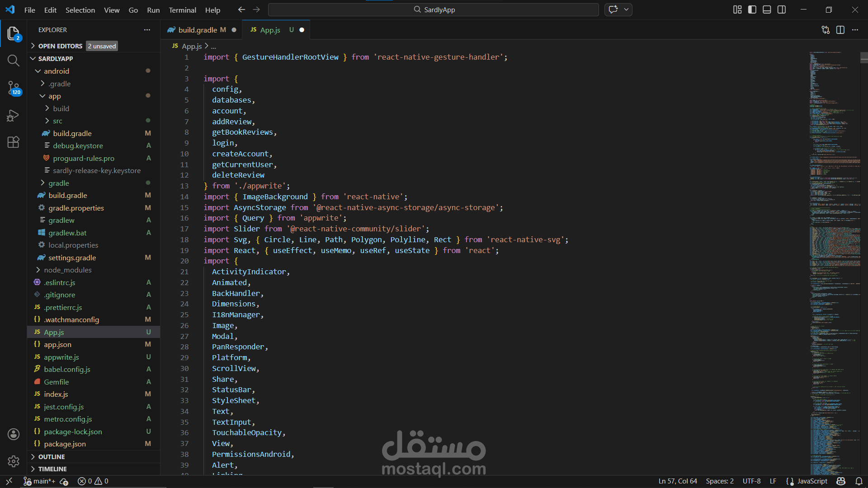Open the Terminal menu
The height and width of the screenshot is (488, 868).
[x=182, y=10]
